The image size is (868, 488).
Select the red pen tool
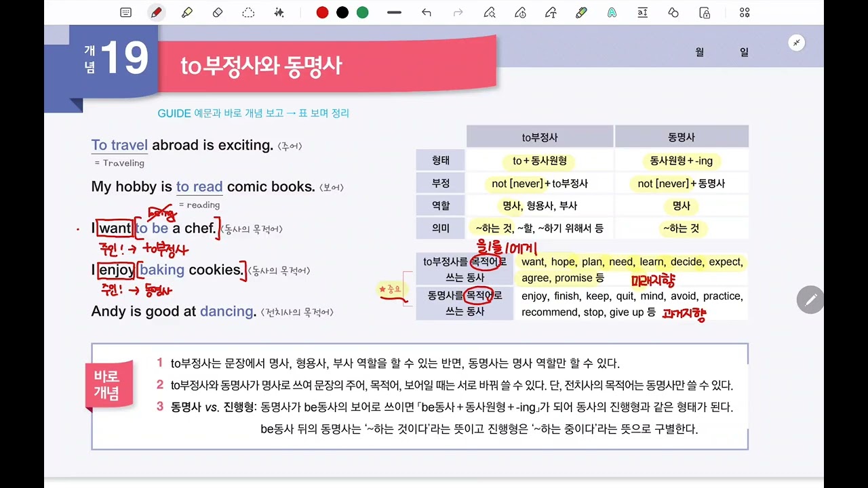[x=157, y=12]
